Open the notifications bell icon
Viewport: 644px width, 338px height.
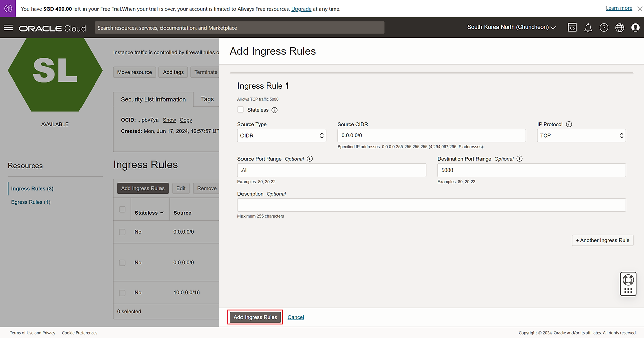[588, 28]
